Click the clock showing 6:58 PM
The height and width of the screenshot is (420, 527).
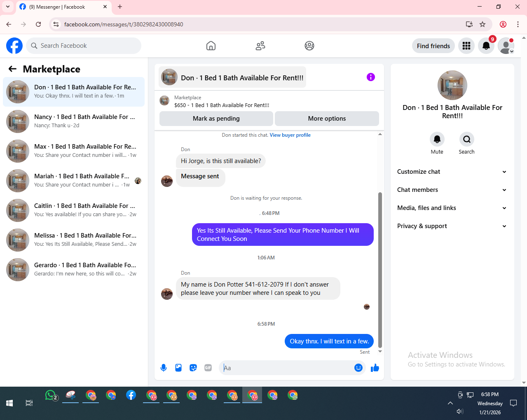[x=490, y=394]
